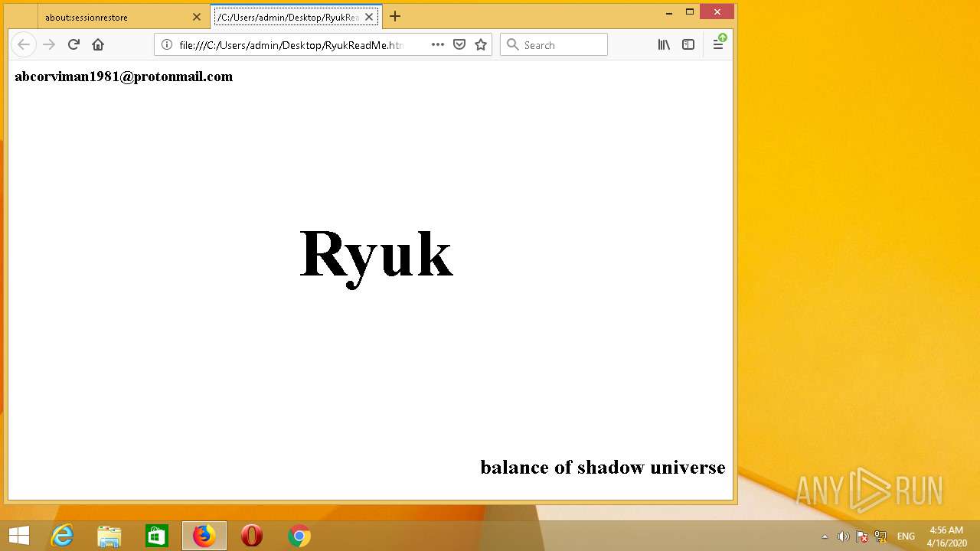
Task: Open the volume speaker control
Action: (x=843, y=536)
